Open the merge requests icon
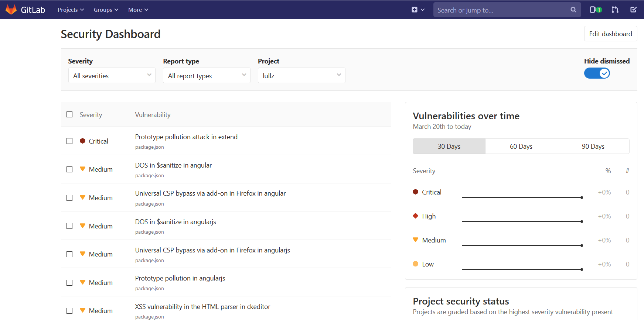Image resolution: width=644 pixels, height=320 pixels. point(615,10)
